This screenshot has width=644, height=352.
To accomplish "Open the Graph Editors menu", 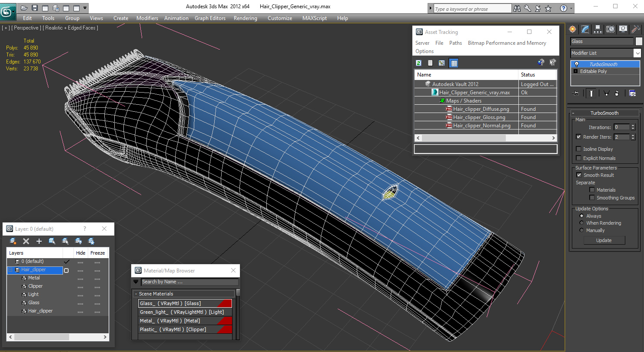I will point(210,18).
